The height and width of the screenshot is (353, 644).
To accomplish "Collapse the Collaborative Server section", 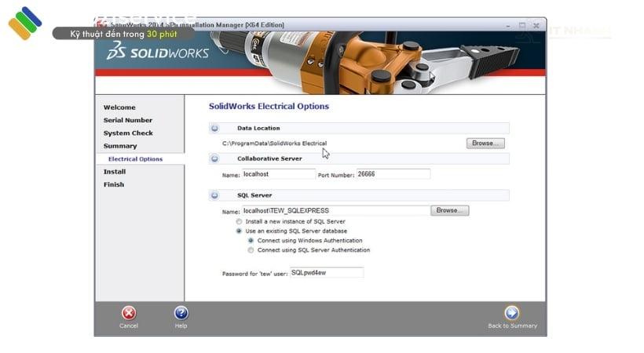I will [214, 158].
